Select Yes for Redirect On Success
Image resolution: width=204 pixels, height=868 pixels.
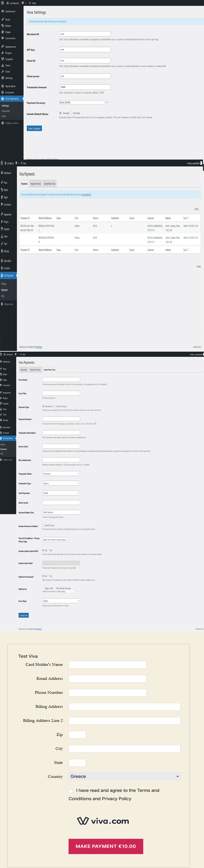tap(48, 576)
